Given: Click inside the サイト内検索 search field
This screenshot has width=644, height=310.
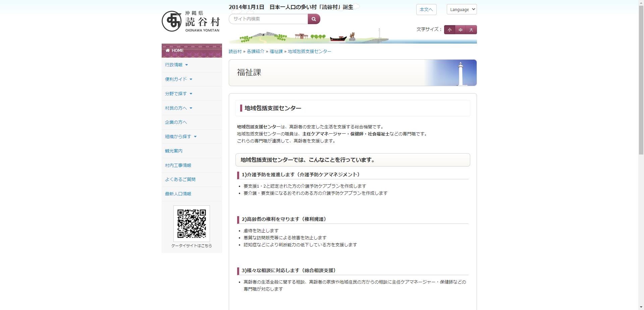Looking at the screenshot, I should coord(267,19).
